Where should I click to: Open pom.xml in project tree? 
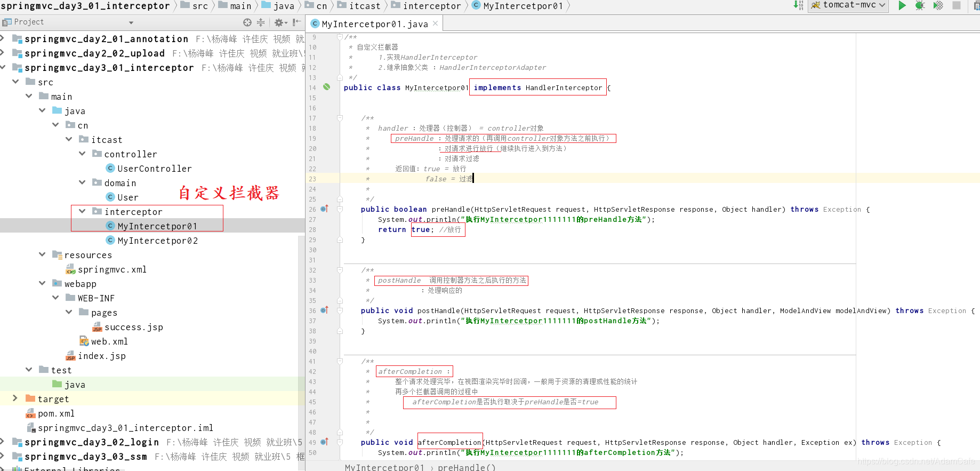50,413
